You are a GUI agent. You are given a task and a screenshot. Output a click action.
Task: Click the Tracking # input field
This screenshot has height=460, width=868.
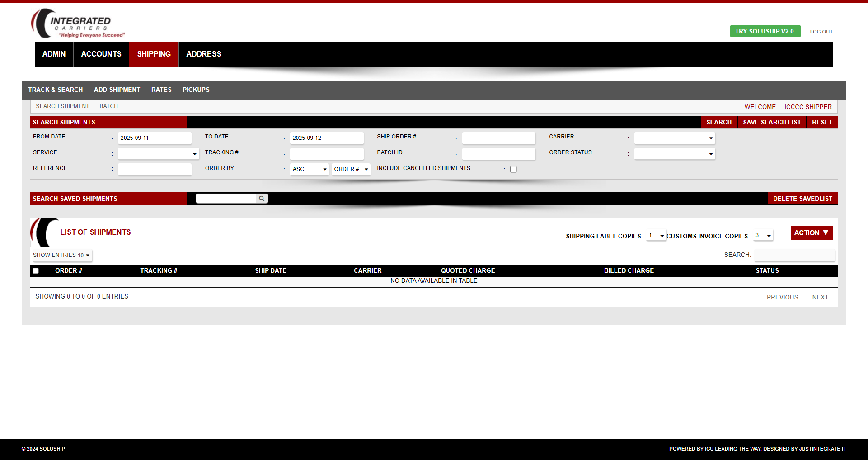click(327, 154)
